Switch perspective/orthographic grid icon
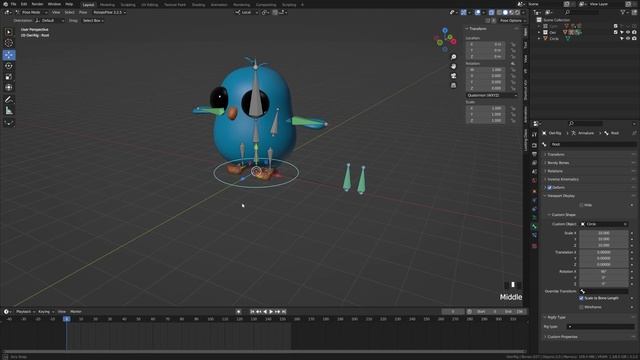Viewport: 640px width, 360px height. pyautogui.click(x=453, y=85)
